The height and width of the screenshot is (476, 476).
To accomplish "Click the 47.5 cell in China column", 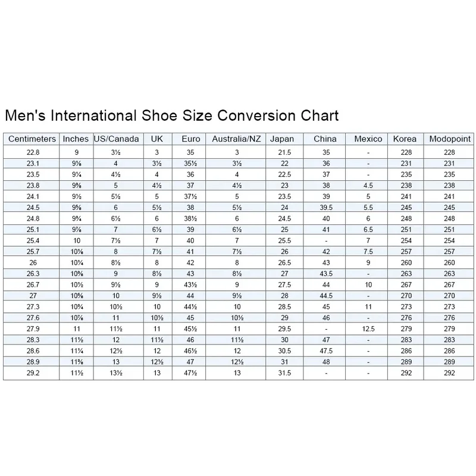I will (x=325, y=351).
